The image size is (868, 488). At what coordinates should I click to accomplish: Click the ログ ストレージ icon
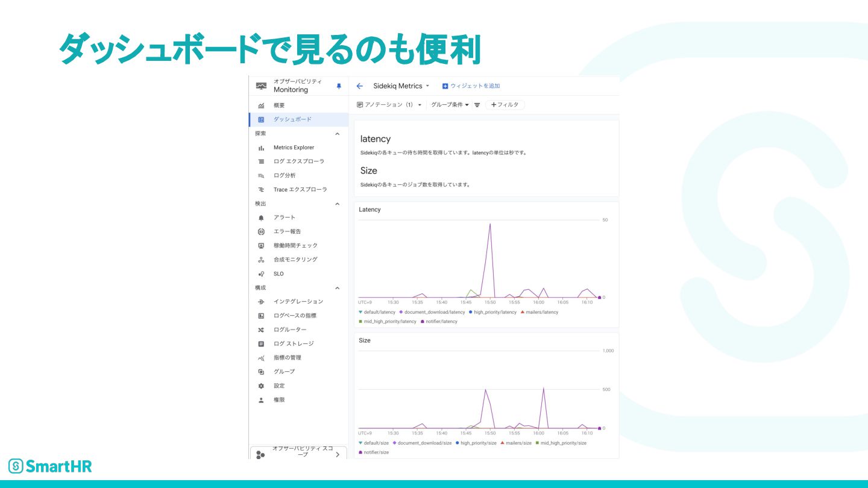click(x=261, y=343)
